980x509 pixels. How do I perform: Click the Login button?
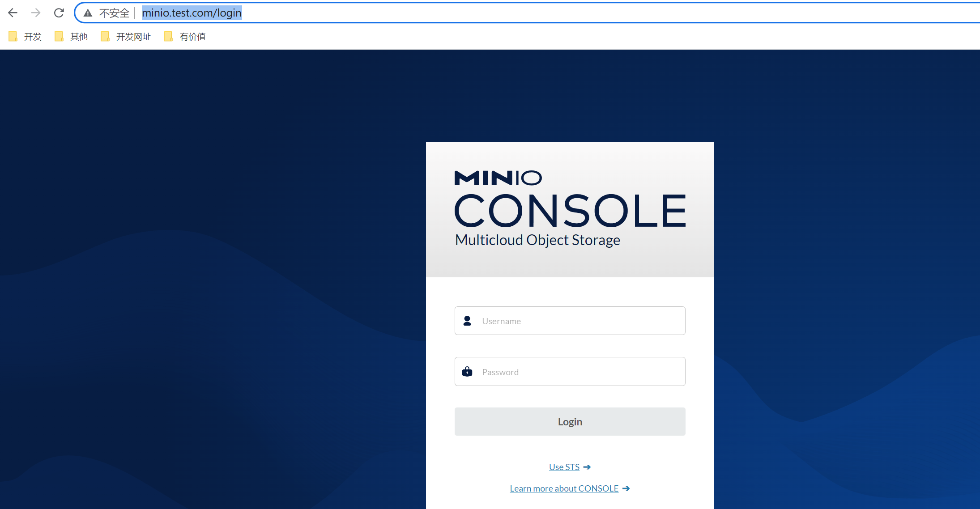point(570,421)
